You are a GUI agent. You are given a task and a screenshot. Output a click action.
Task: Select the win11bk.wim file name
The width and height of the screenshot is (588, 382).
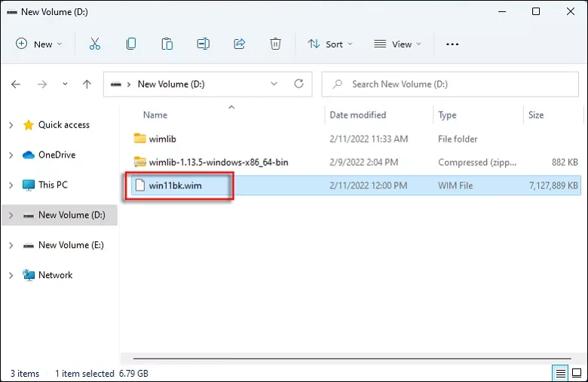coord(175,185)
